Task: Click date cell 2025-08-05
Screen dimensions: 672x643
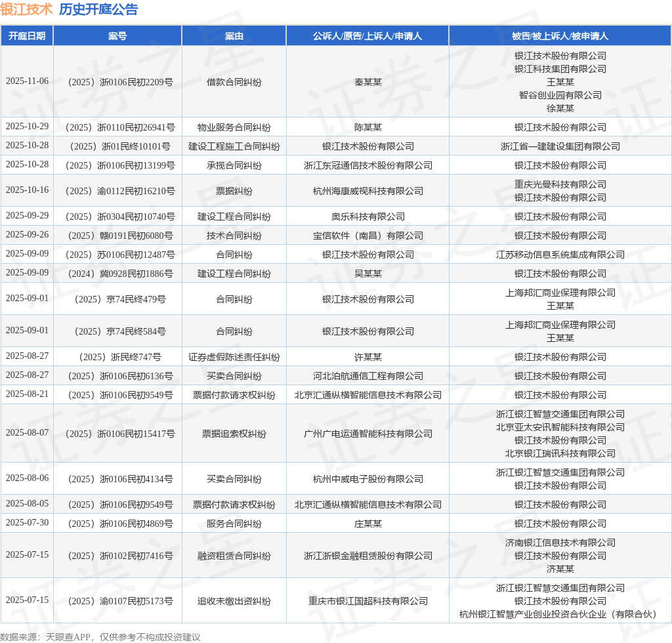Action: 27,504
